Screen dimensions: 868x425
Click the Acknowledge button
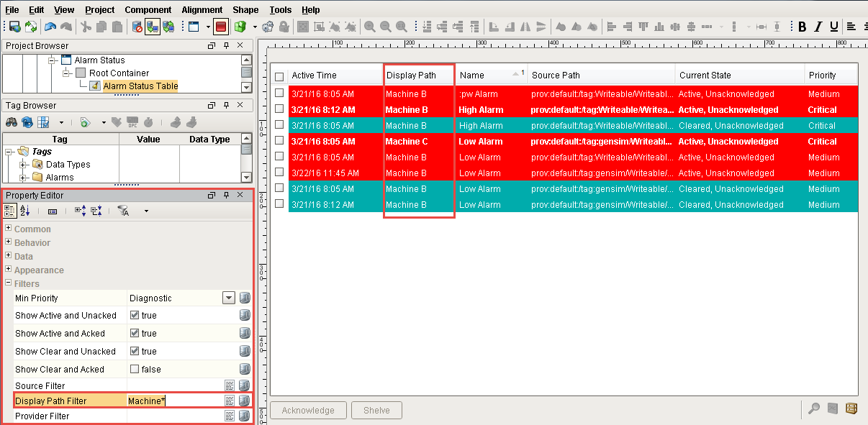[x=308, y=410]
